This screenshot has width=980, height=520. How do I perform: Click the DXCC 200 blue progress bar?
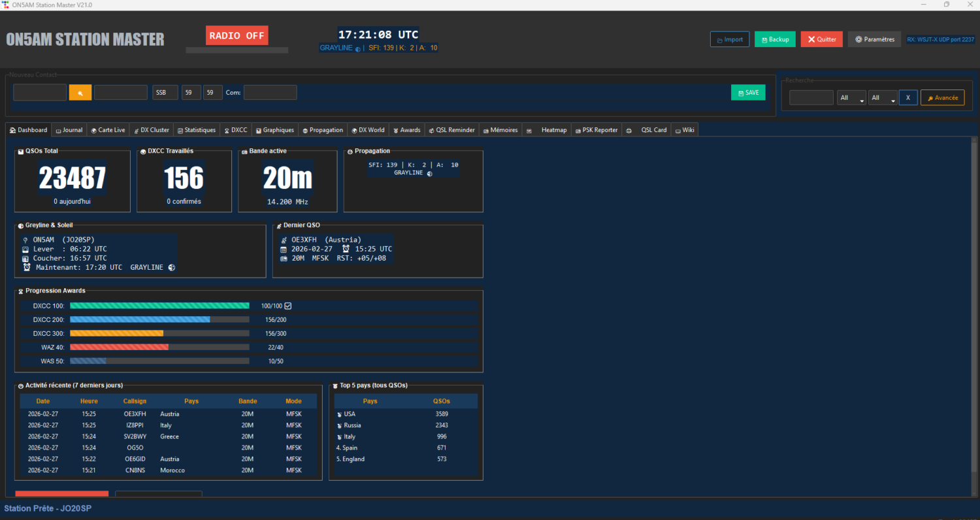tap(159, 319)
